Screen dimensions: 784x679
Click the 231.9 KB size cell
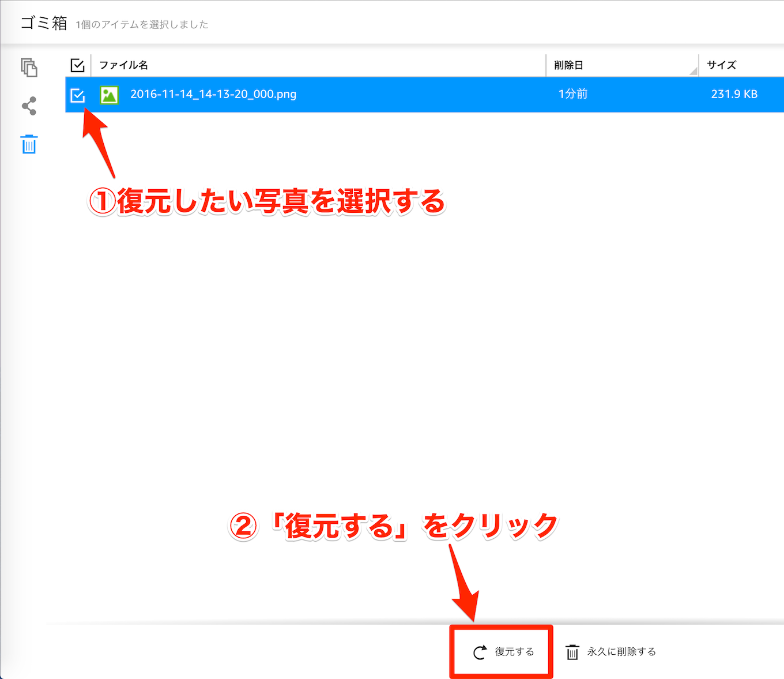pyautogui.click(x=734, y=94)
